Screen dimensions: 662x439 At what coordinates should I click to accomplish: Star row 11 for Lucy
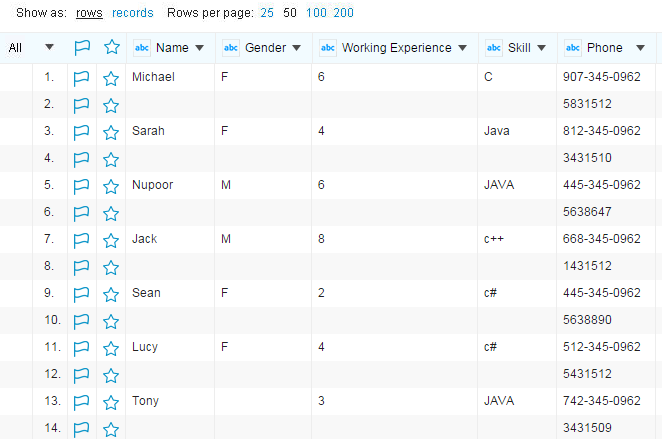[x=111, y=347]
